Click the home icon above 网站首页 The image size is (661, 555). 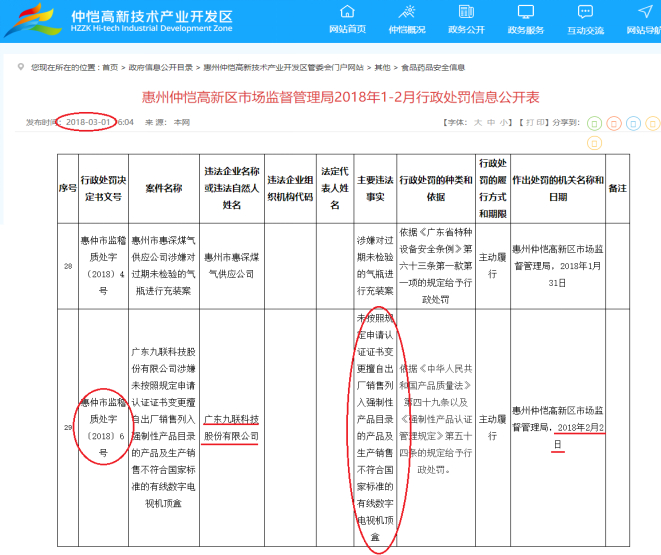pos(347,11)
